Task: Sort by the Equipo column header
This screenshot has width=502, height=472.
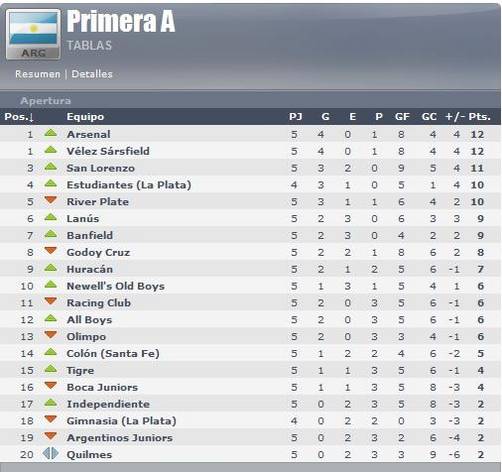Action: tap(85, 117)
